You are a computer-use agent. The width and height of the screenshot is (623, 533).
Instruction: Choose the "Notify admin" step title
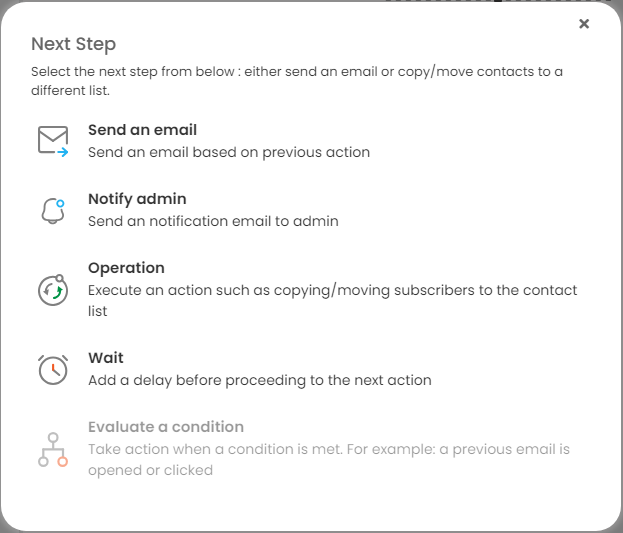[137, 199]
